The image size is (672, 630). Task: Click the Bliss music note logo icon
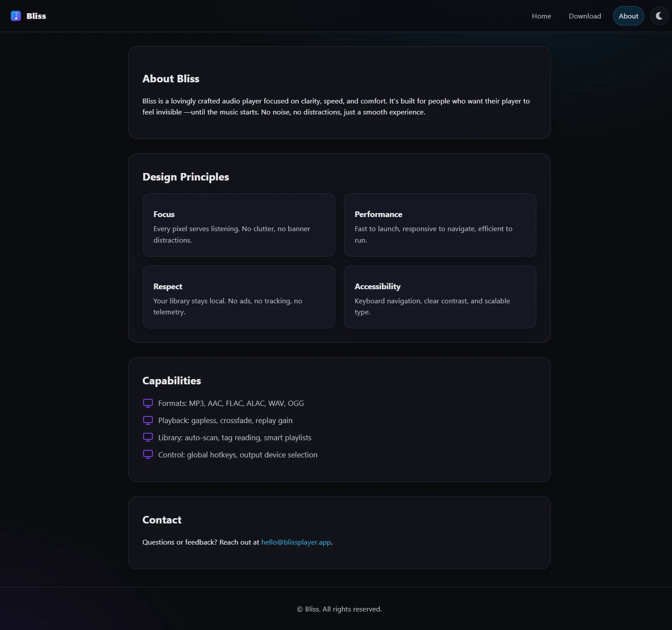[x=16, y=16]
